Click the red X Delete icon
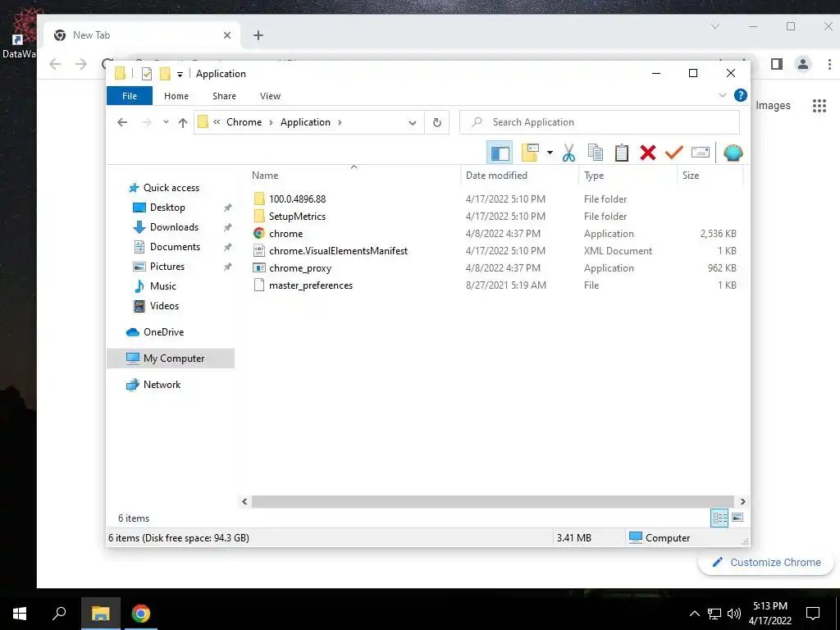The width and height of the screenshot is (840, 630). tap(648, 153)
